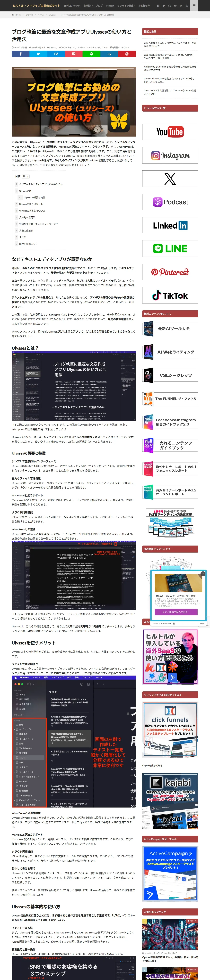Open 自己紹介 menu item

(88, 6)
